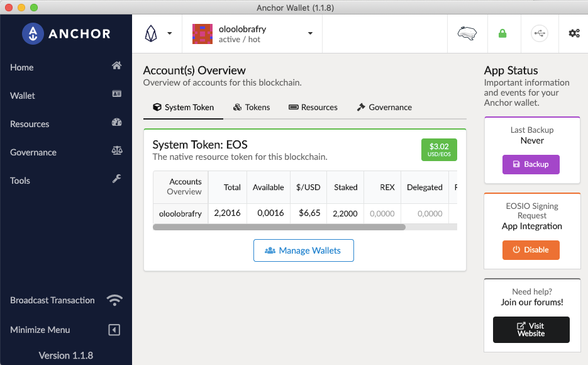Switch to the Resources tab
588x365 pixels.
coord(313,108)
